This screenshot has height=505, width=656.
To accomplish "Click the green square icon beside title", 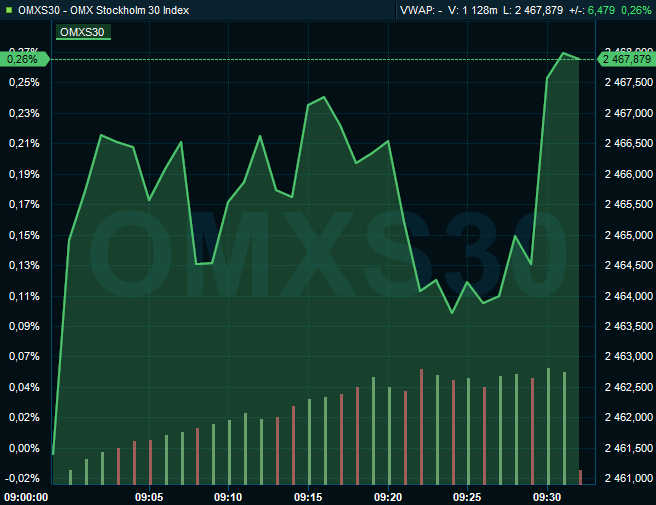I will pos(9,10).
